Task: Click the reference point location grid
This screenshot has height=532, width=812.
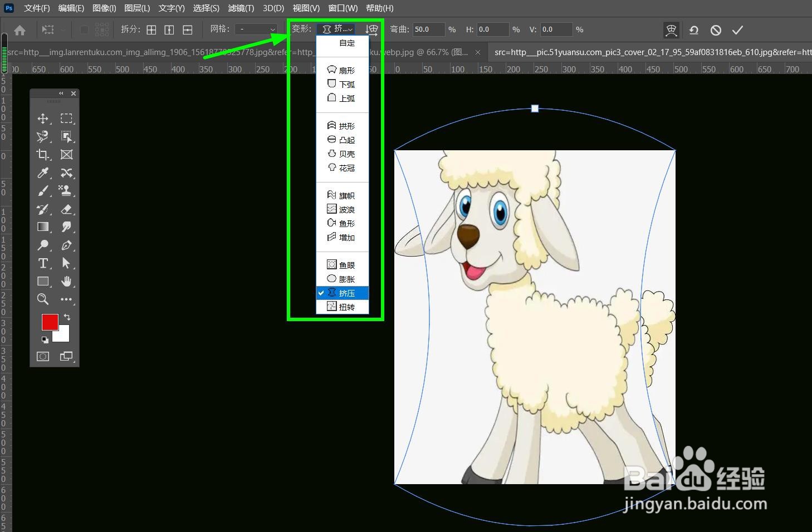Action: tap(102, 30)
